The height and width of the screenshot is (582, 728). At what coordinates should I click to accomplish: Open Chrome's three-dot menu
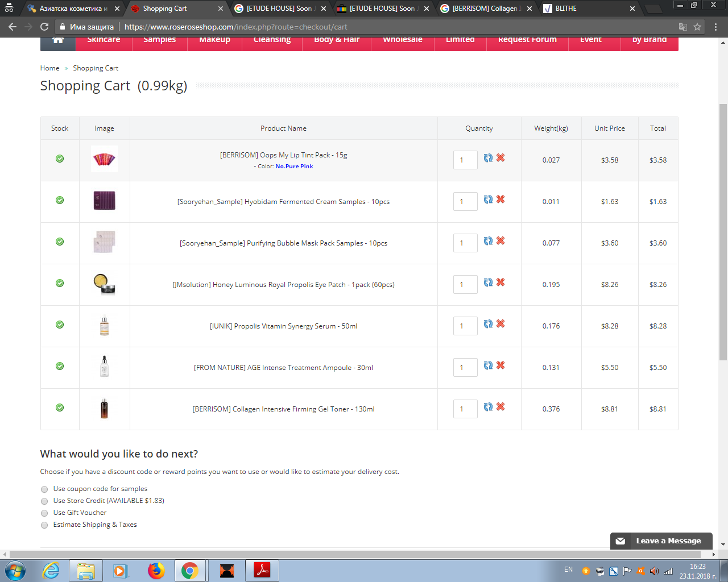pos(715,27)
